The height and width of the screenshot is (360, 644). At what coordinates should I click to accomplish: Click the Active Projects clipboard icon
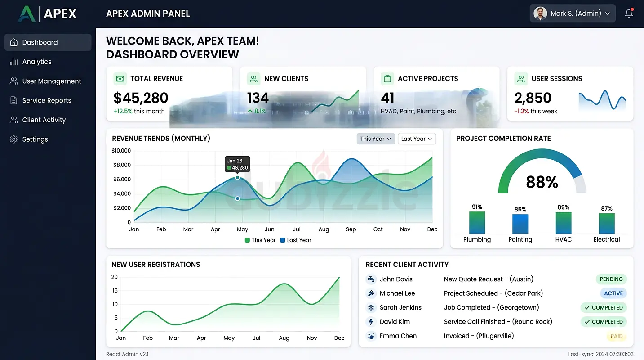pos(387,79)
